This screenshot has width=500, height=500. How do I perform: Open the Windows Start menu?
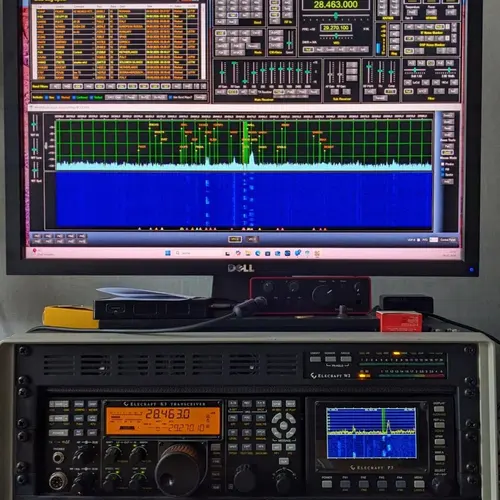coord(168,253)
